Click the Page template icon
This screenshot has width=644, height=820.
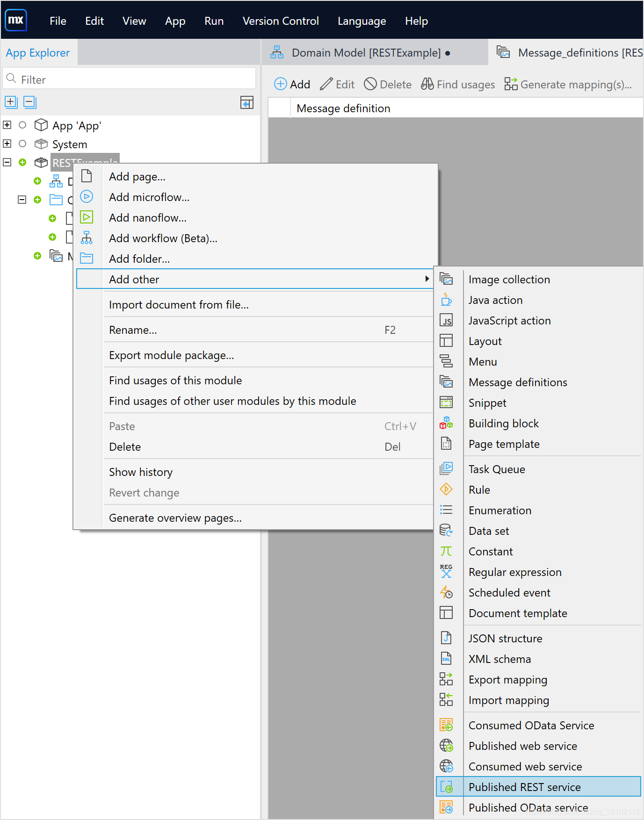pos(446,444)
